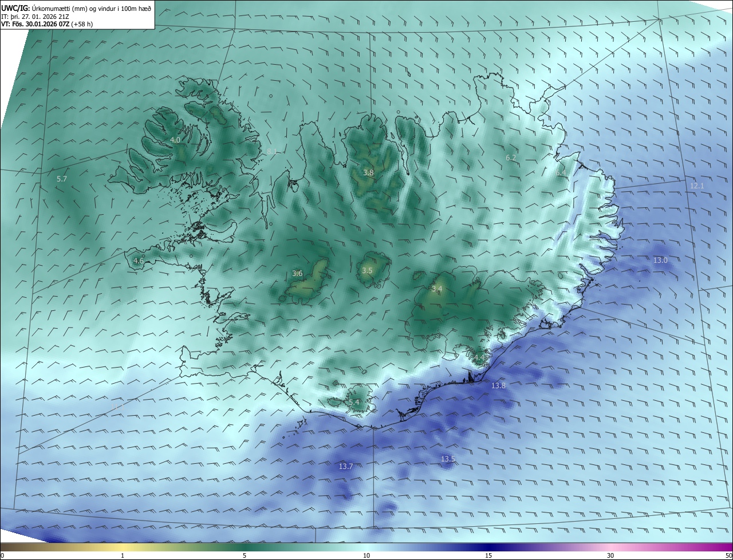Click the 3.5 value label on the central glacier
733x560 pixels.
click(367, 270)
